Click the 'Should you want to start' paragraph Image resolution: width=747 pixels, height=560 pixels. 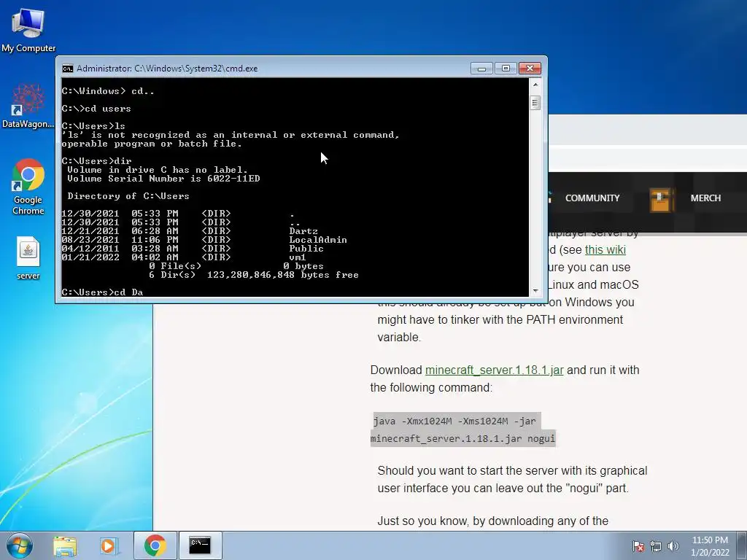point(512,479)
